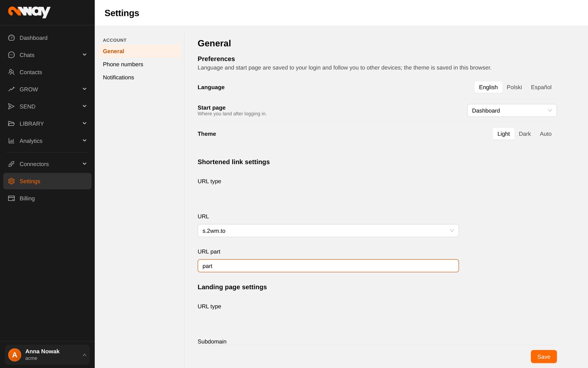Switch language to Polski
Screen dimensions: 588x368
(x=514, y=87)
